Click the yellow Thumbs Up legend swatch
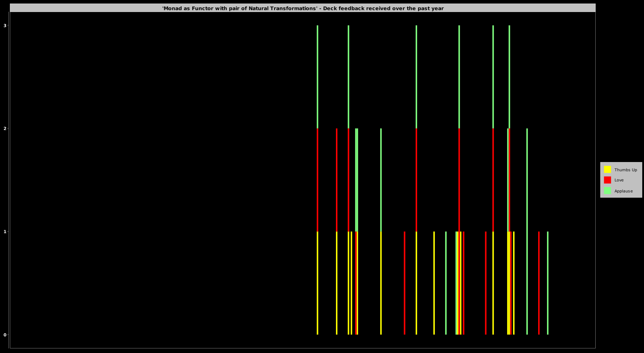Screen dimensions: 644x353 click(607, 169)
